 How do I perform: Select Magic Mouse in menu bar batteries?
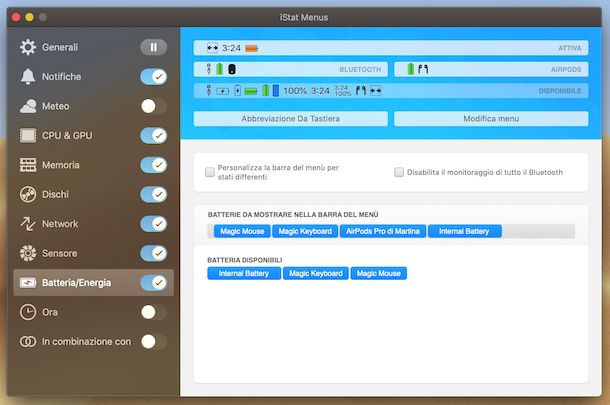point(242,231)
